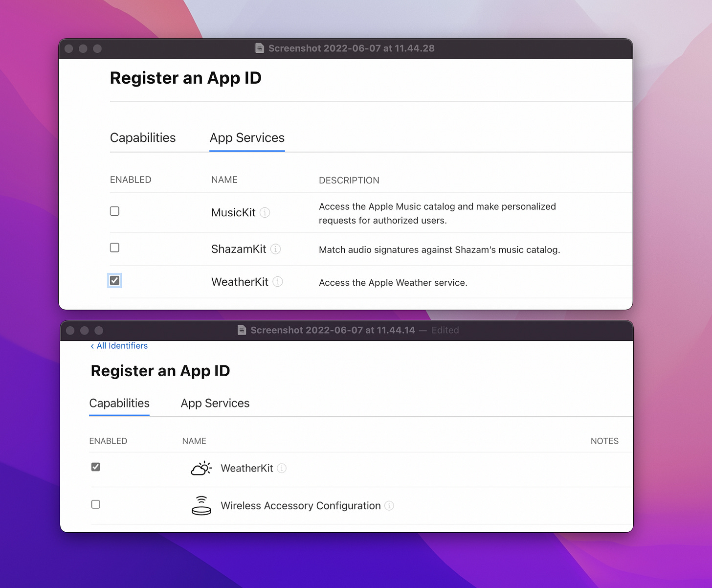The height and width of the screenshot is (588, 712).
Task: Click 'Match audio signatures' description text
Action: coord(440,249)
